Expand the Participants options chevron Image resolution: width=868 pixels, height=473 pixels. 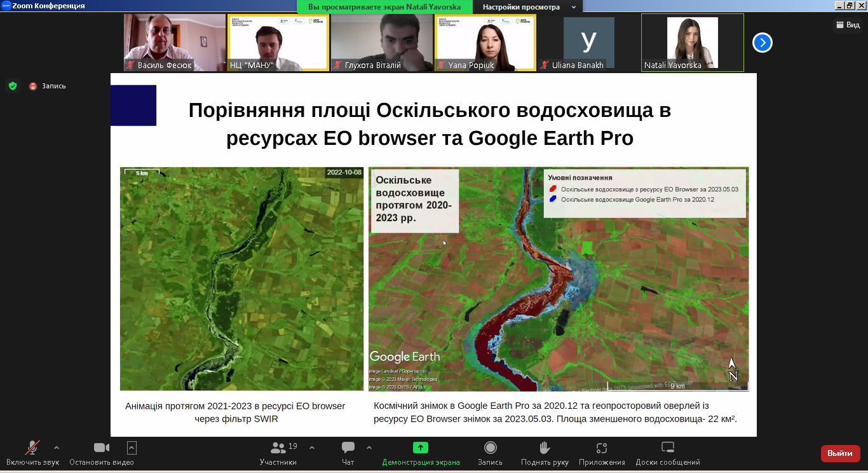312,448
